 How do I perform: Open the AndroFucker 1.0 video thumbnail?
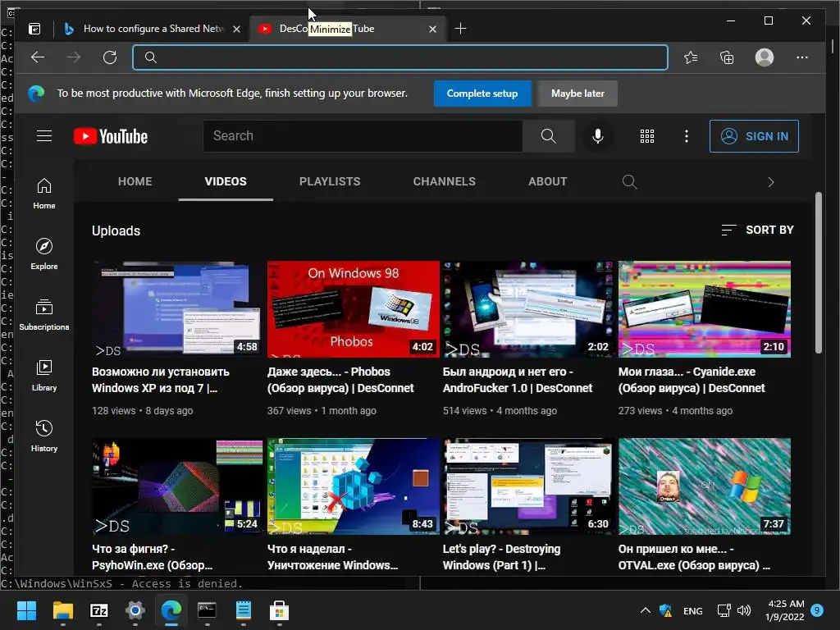[529, 309]
